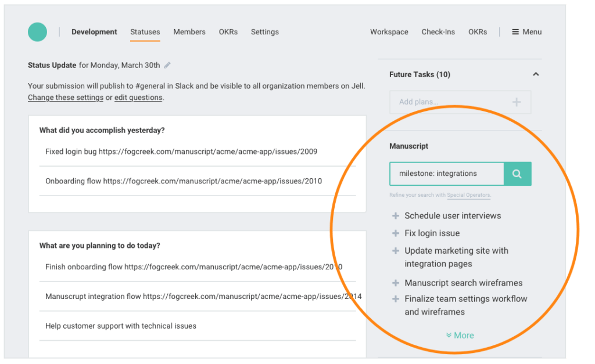
Task: Click the 'milestone: integrations' search field
Action: (447, 174)
